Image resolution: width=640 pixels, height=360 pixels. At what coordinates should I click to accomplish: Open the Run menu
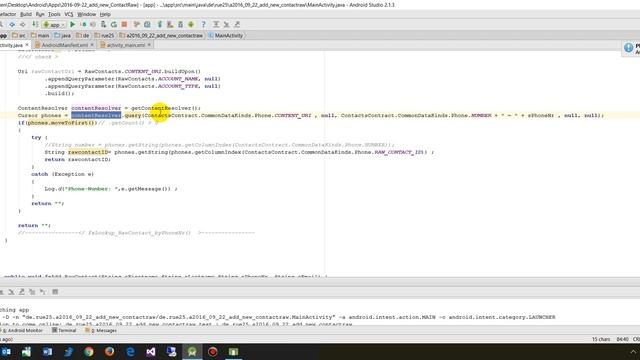pyautogui.click(x=40, y=14)
